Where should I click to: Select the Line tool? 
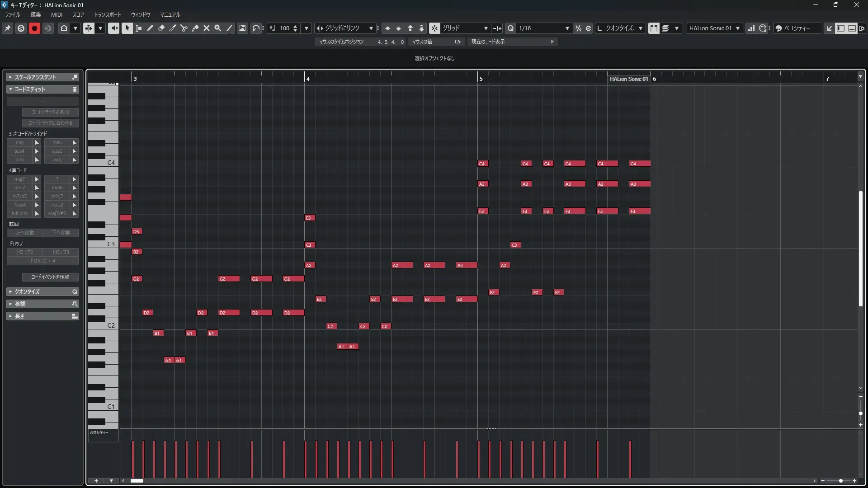point(230,28)
